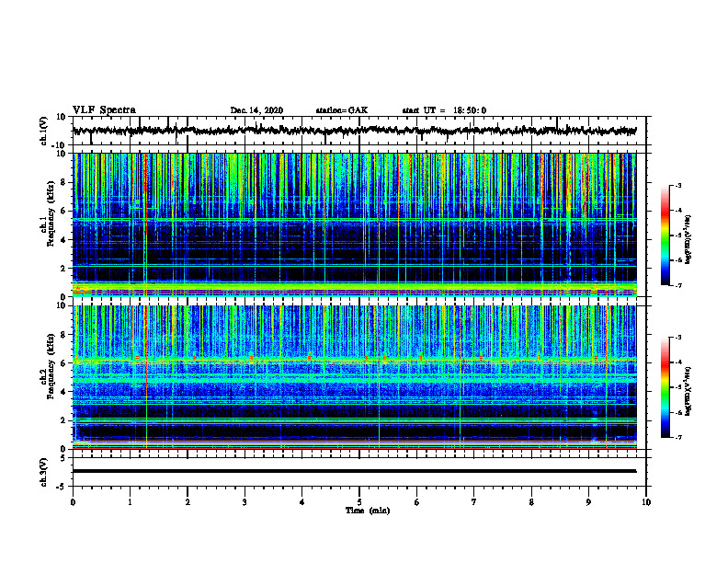This screenshot has height=563, width=728.
Task: Click the "-7" label on ch.2 colorbar
Action: pyautogui.click(x=678, y=438)
